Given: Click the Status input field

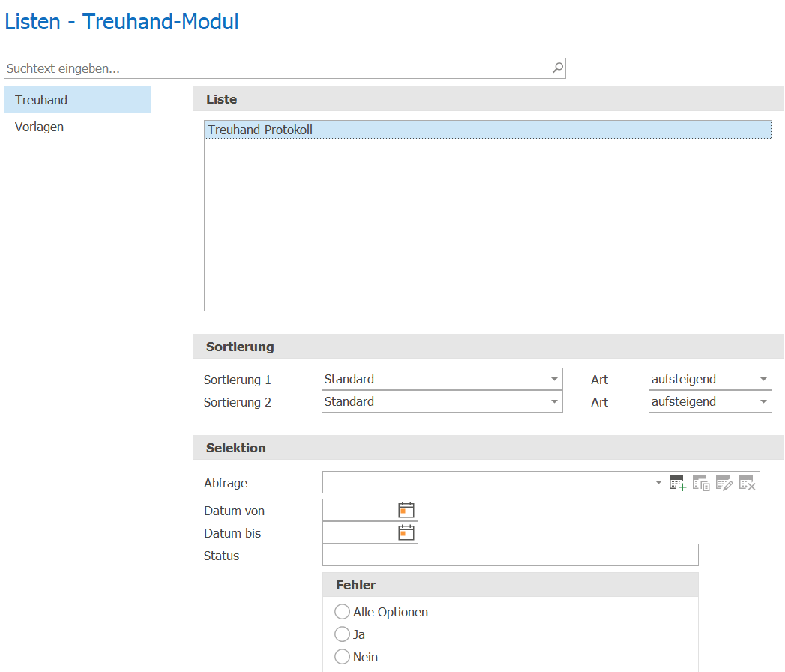Looking at the screenshot, I should tap(510, 555).
